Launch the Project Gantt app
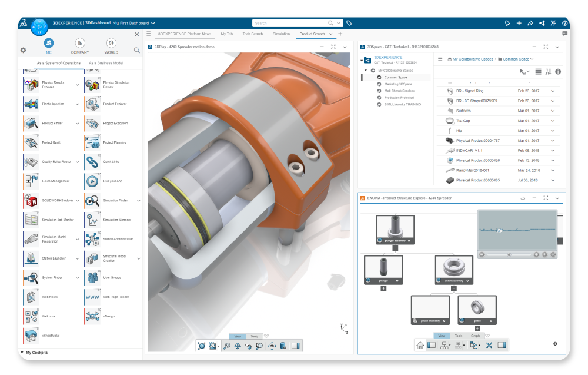Image resolution: width=588 pixels, height=375 pixels. click(32, 142)
